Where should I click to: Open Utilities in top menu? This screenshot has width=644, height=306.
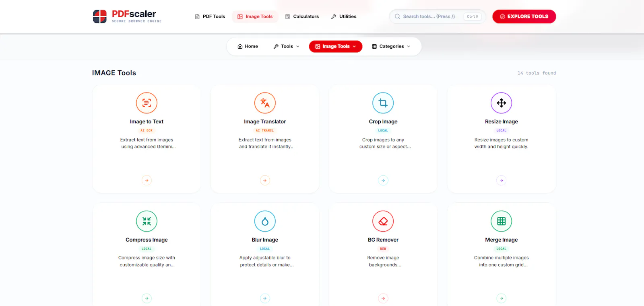click(344, 16)
